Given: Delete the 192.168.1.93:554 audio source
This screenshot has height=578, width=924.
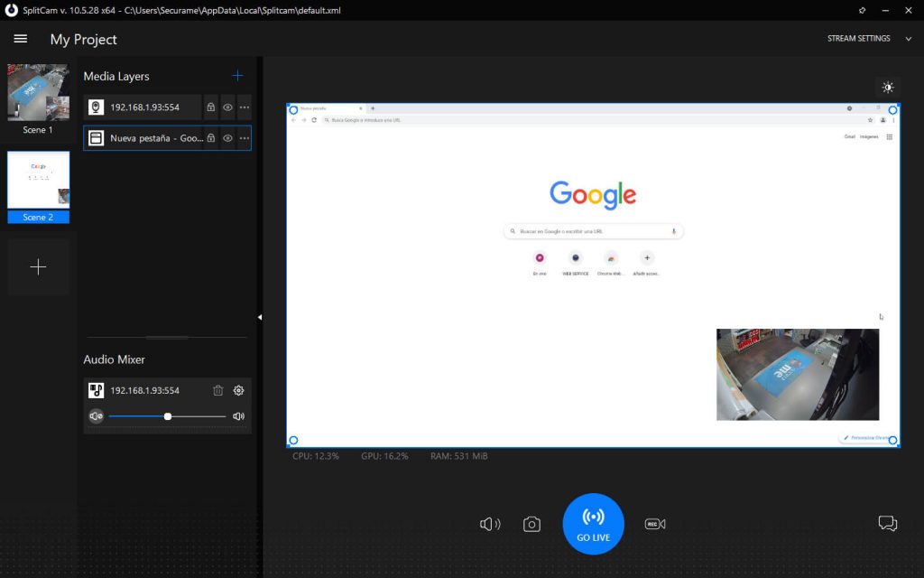Looking at the screenshot, I should [x=218, y=390].
